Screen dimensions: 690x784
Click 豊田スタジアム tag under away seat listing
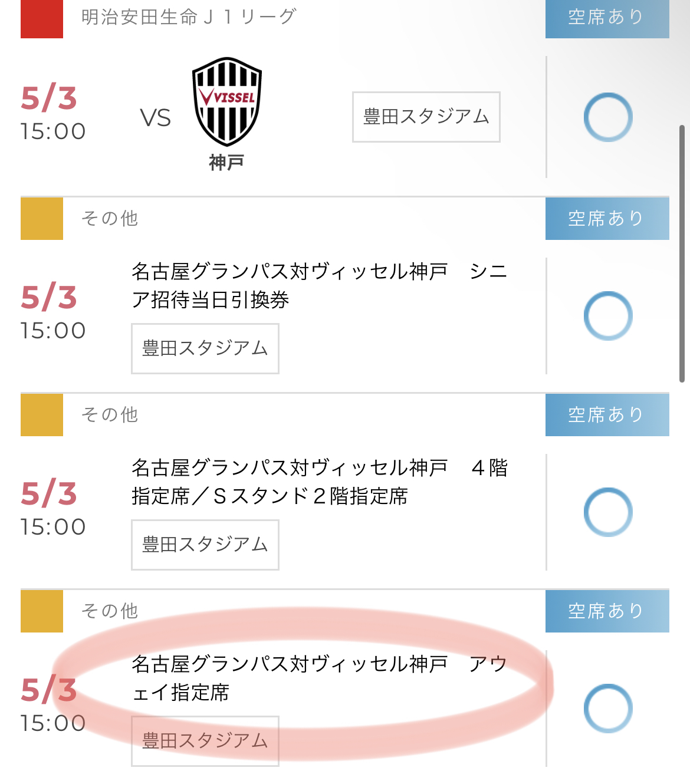(x=205, y=741)
